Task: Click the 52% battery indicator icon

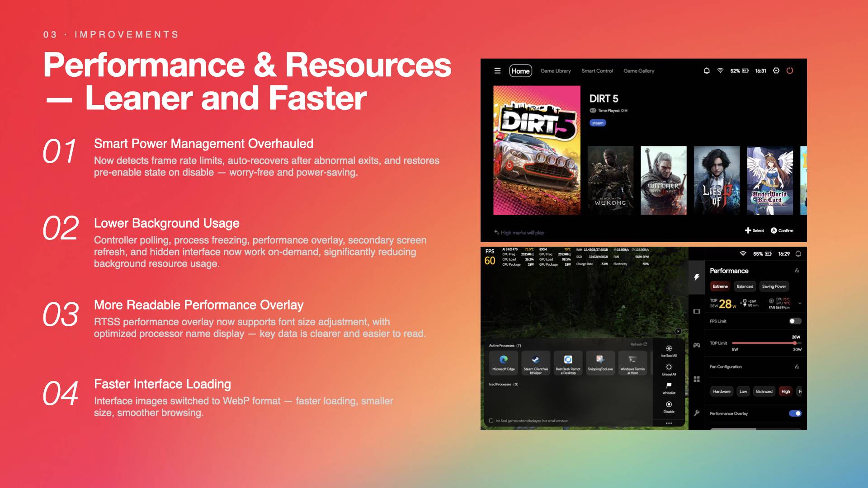Action: [745, 70]
